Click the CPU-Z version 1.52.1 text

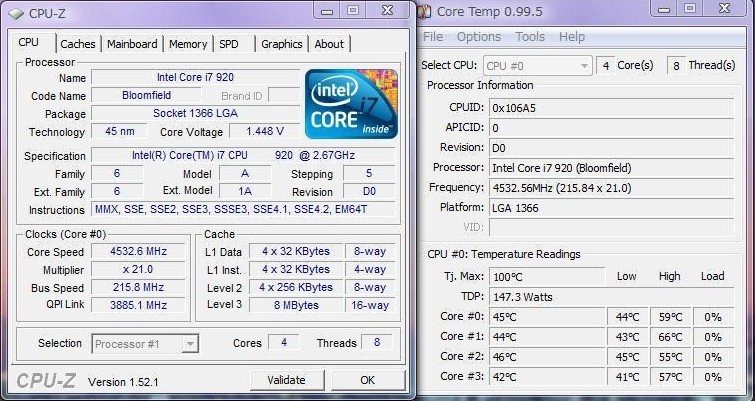pyautogui.click(x=123, y=382)
